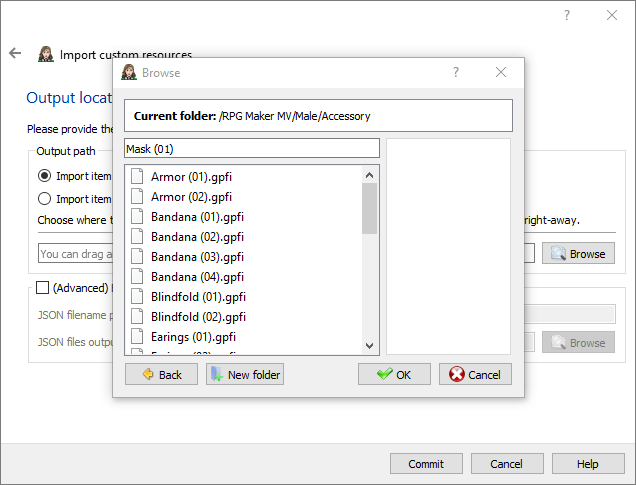
Task: Click the Current folder path text
Action: tap(294, 116)
